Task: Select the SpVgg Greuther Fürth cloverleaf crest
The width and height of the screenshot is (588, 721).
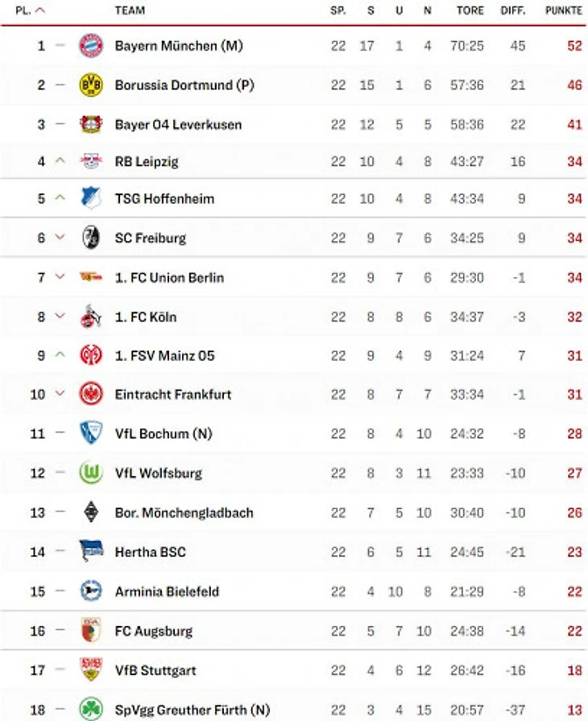Action: [91, 709]
